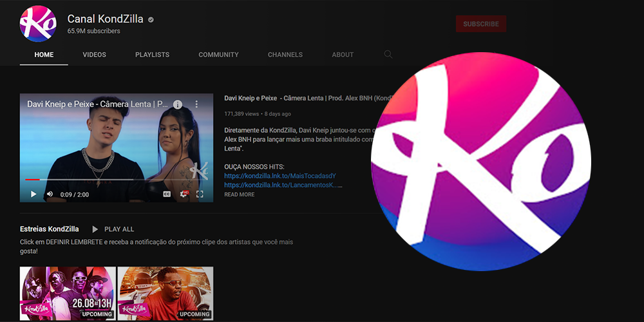Mute the video with the speaker icon
The height and width of the screenshot is (322, 644).
pyautogui.click(x=50, y=194)
